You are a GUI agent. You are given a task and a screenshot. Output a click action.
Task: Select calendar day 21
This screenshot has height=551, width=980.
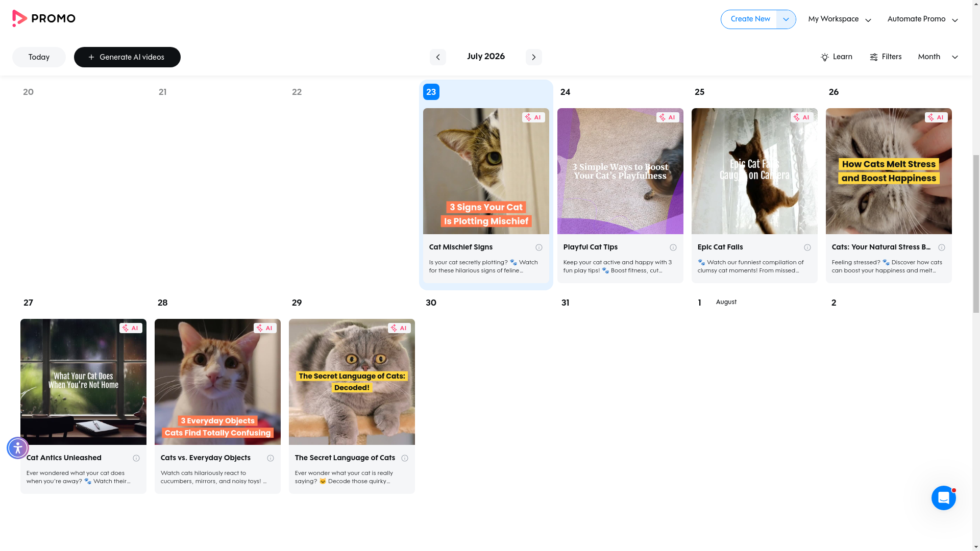pos(163,92)
